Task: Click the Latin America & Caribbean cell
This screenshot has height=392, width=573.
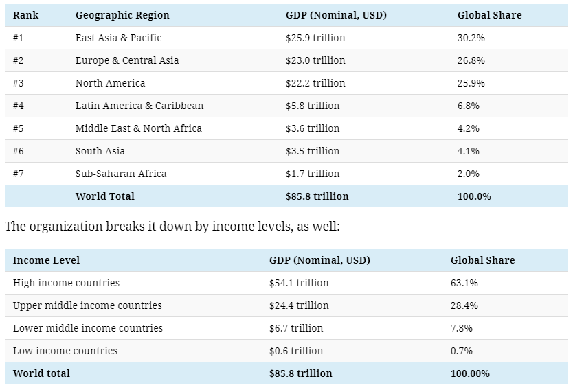Action: (139, 106)
